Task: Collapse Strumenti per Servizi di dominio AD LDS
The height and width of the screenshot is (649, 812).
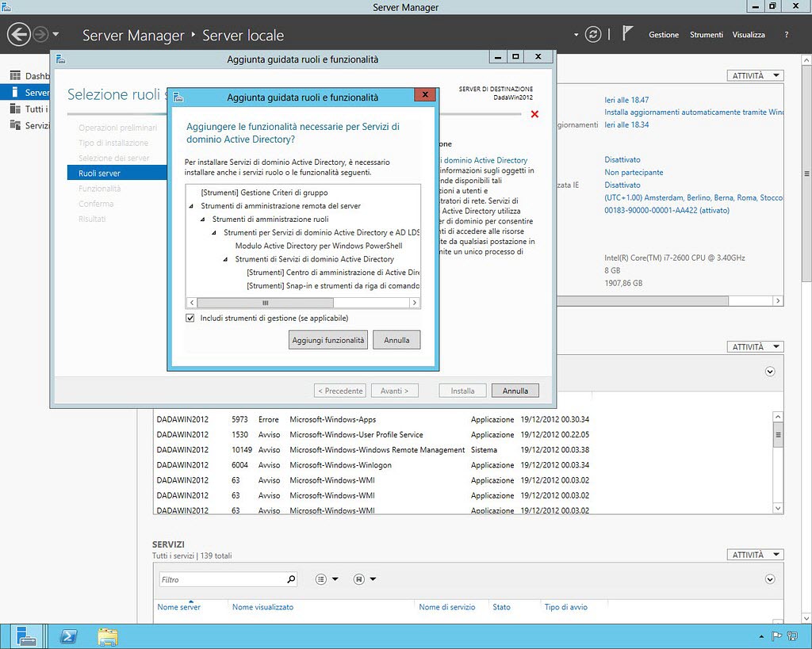Action: pos(214,233)
